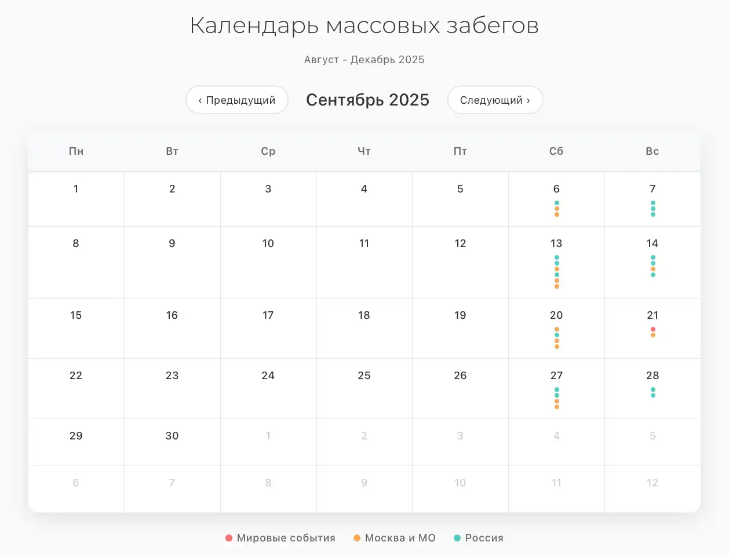Select day 30 of September
Image resolution: width=729 pixels, height=560 pixels.
click(172, 442)
